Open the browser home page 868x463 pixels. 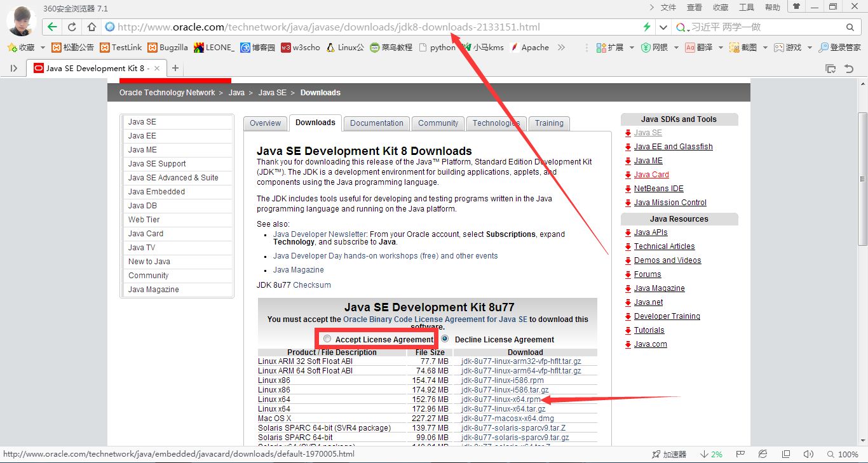pos(92,27)
